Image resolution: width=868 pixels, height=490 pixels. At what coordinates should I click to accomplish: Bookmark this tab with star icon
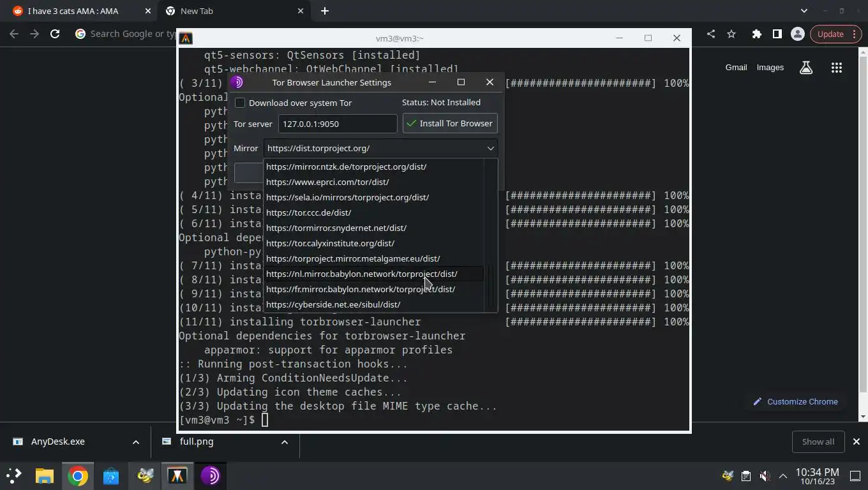(731, 34)
